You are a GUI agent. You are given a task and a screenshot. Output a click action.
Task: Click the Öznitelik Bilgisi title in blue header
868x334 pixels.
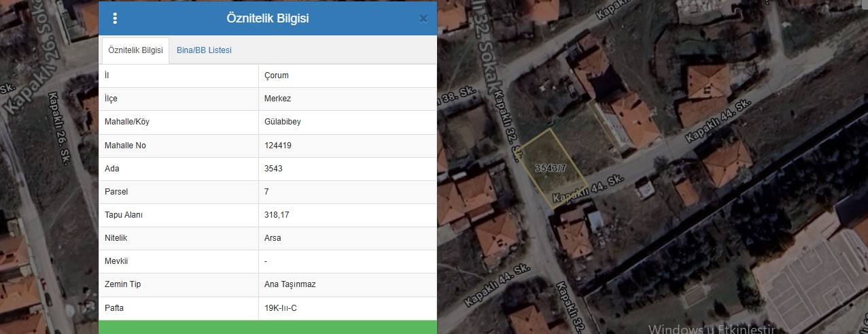[x=267, y=18]
